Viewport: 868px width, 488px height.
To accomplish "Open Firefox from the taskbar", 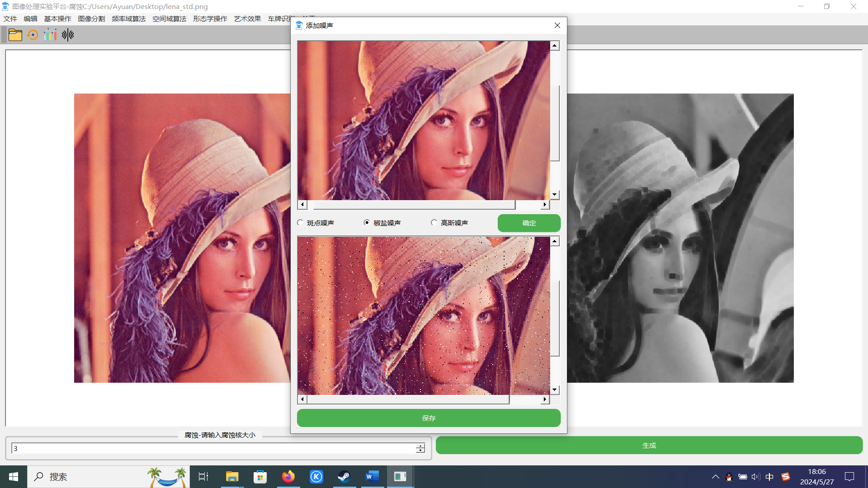I will pyautogui.click(x=288, y=476).
